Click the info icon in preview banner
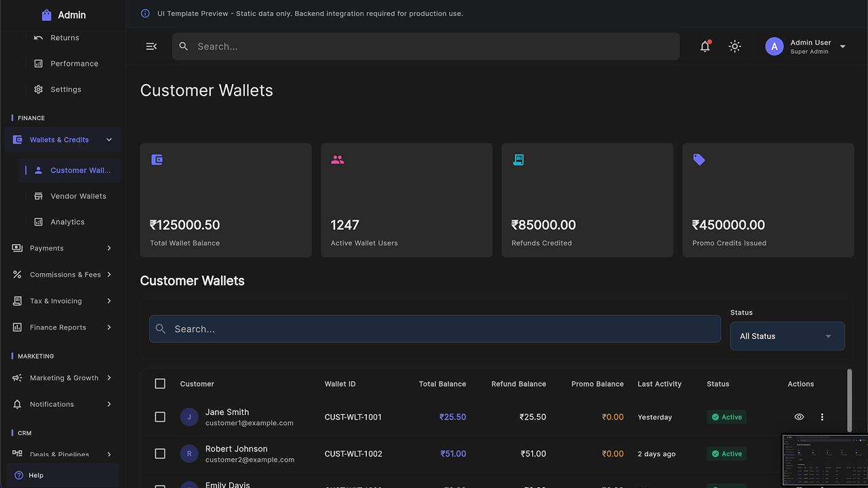The image size is (868, 488). point(145,14)
